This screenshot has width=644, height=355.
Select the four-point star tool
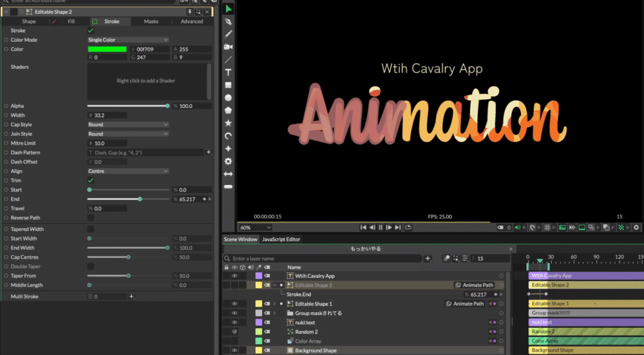229,149
